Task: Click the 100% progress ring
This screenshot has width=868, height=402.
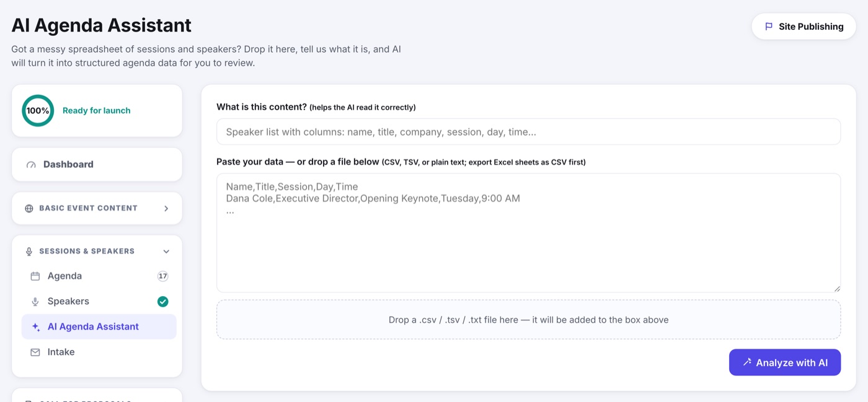Action: click(38, 111)
